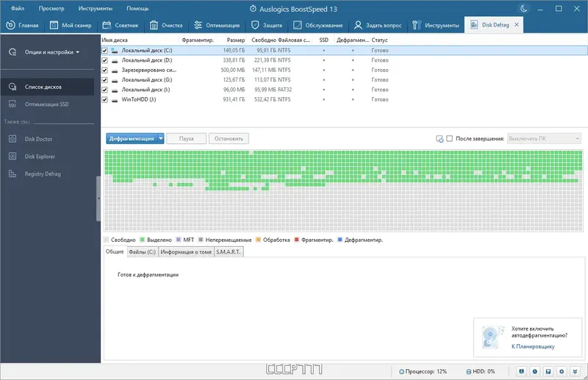Viewport: 588px width, 380px height.
Task: Click the Инструменты wrench toolbar icon
Action: coord(417,25)
